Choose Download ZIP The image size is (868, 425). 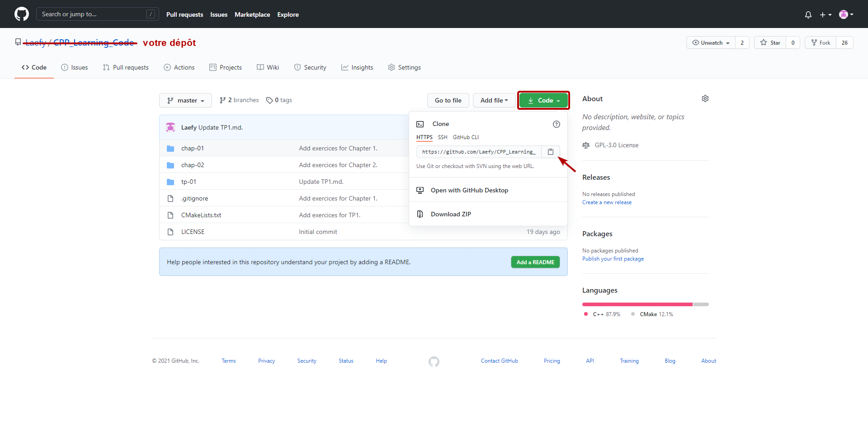point(488,214)
